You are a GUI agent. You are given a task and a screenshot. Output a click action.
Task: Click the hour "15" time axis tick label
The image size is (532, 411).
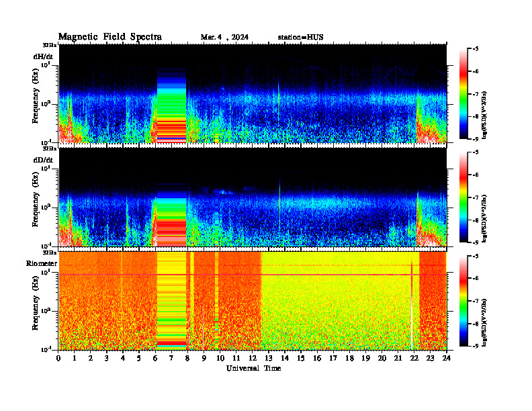pos(301,358)
